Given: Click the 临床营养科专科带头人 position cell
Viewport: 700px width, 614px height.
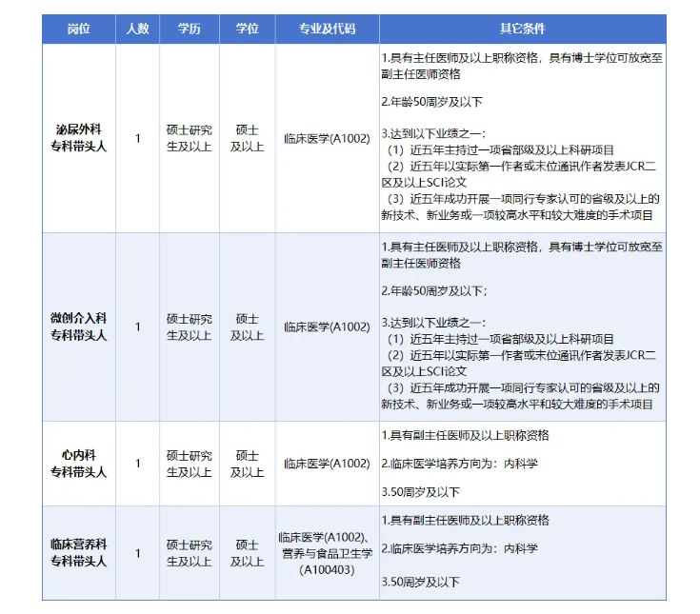Looking at the screenshot, I should (x=78, y=552).
